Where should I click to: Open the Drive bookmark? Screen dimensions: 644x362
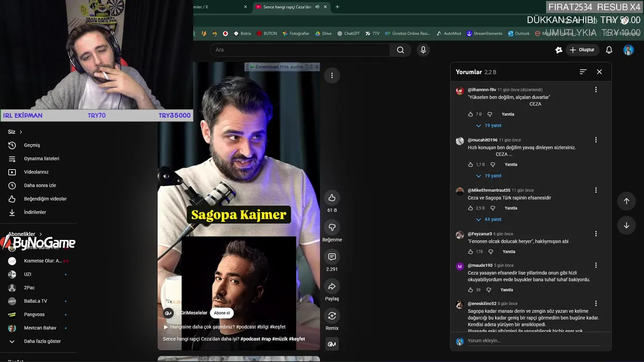(323, 34)
